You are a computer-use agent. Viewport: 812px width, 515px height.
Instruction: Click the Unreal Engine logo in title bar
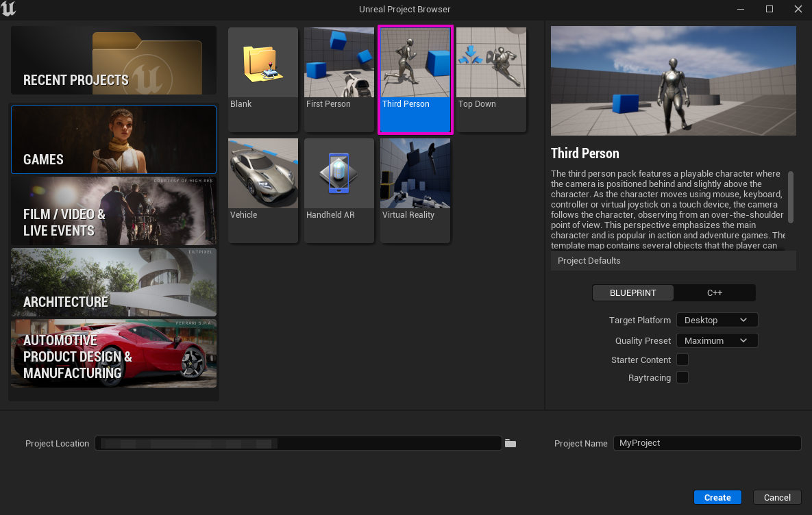point(9,9)
